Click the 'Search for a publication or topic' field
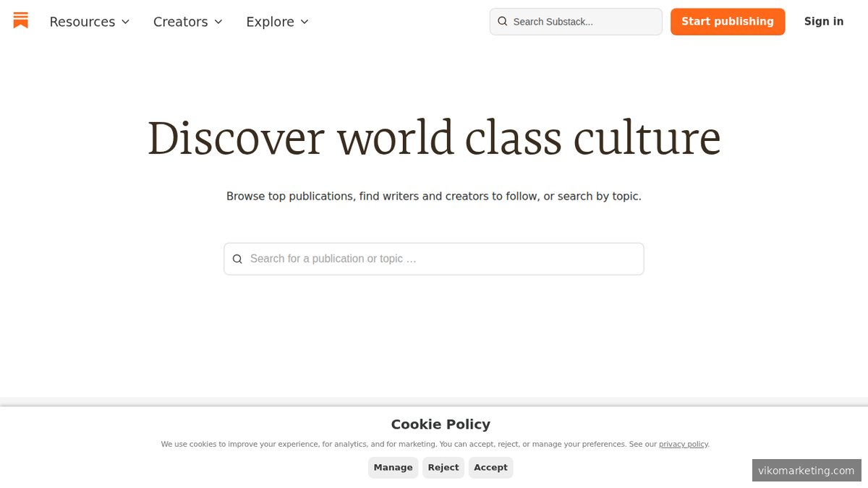The width and height of the screenshot is (868, 488). 441,259
